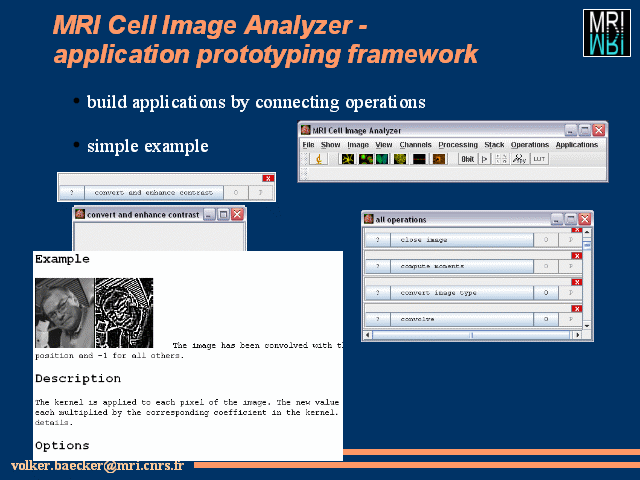Click the O button for compute moments
The image size is (640, 480).
click(x=546, y=266)
